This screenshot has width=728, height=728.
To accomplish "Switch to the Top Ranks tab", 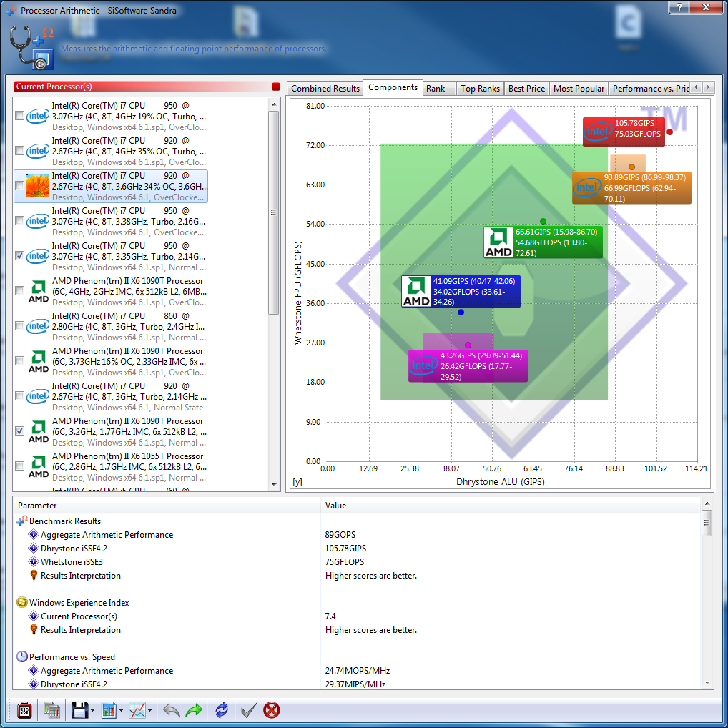I will tap(480, 88).
